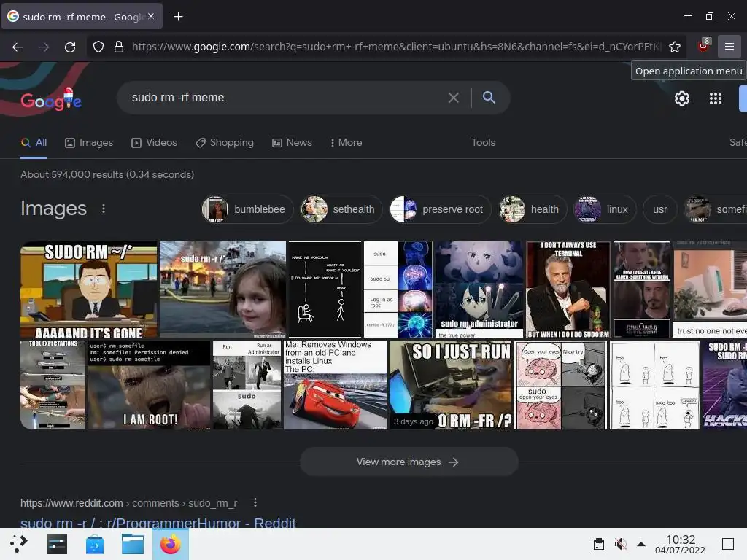747x560 pixels.
Task: Open options menu beside Images heading
Action: pyautogui.click(x=104, y=209)
